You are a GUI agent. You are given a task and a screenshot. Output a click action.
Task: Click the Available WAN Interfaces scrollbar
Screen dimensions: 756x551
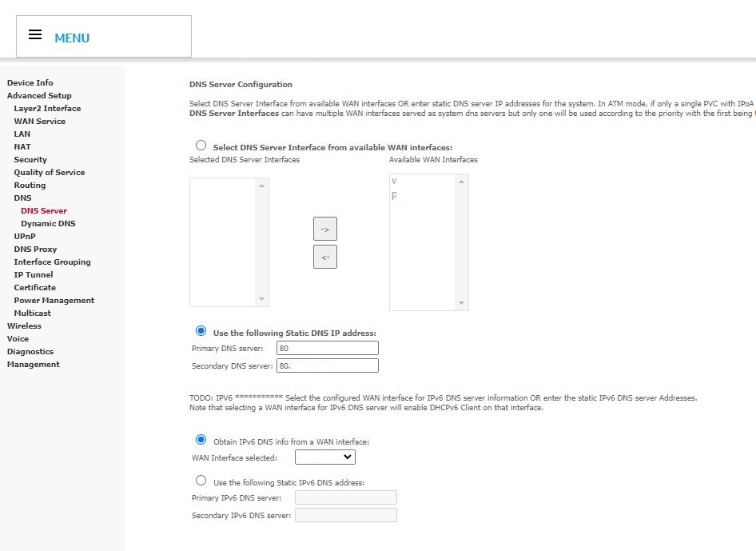(x=462, y=240)
